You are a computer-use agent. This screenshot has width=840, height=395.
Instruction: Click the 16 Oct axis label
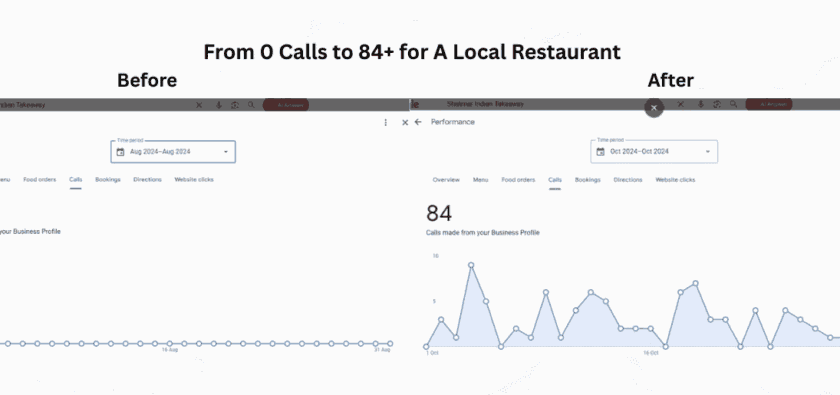pos(651,353)
